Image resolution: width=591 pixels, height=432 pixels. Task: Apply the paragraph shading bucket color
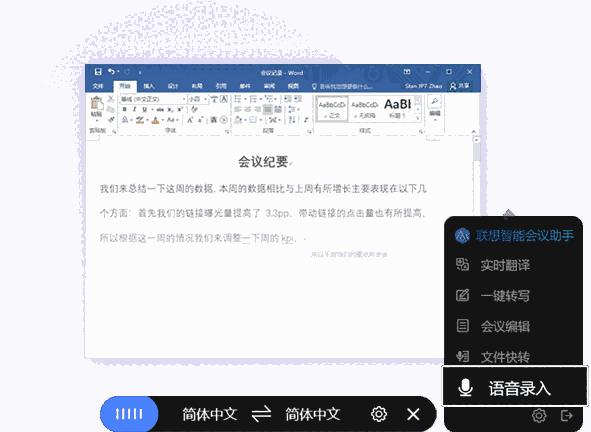pyautogui.click(x=238, y=120)
